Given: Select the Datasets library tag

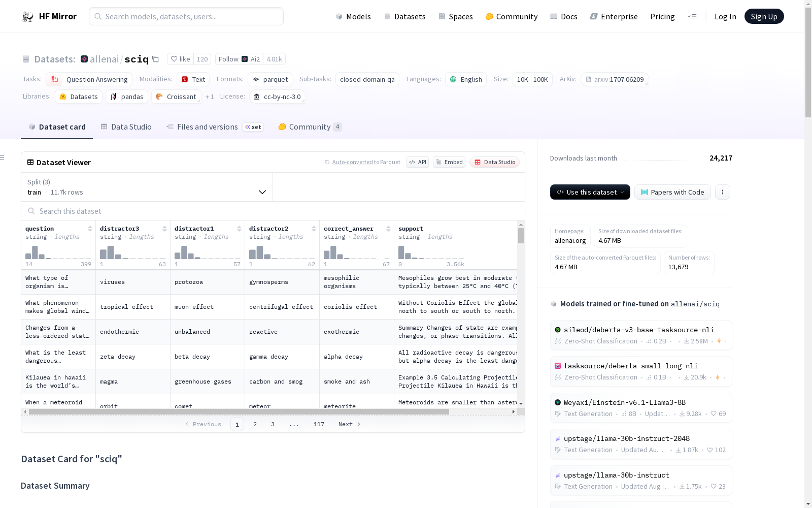Looking at the screenshot, I should (79, 97).
